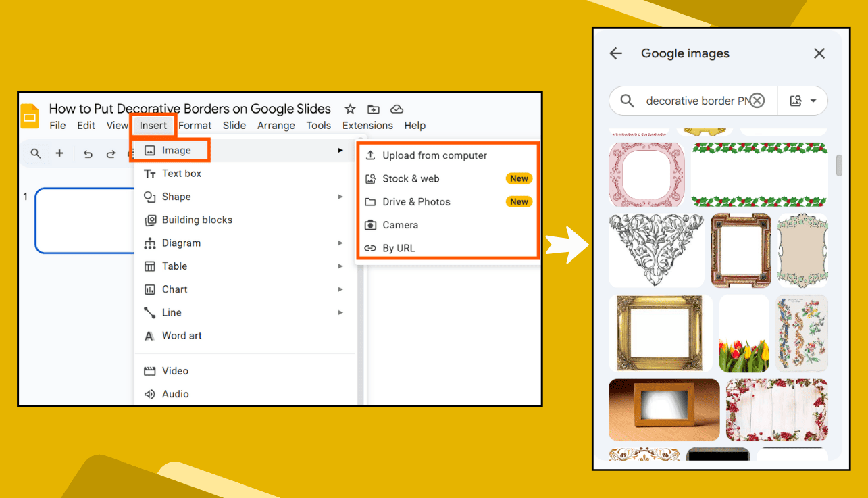
Task: Open the cloud save status indicator
Action: pyautogui.click(x=397, y=109)
